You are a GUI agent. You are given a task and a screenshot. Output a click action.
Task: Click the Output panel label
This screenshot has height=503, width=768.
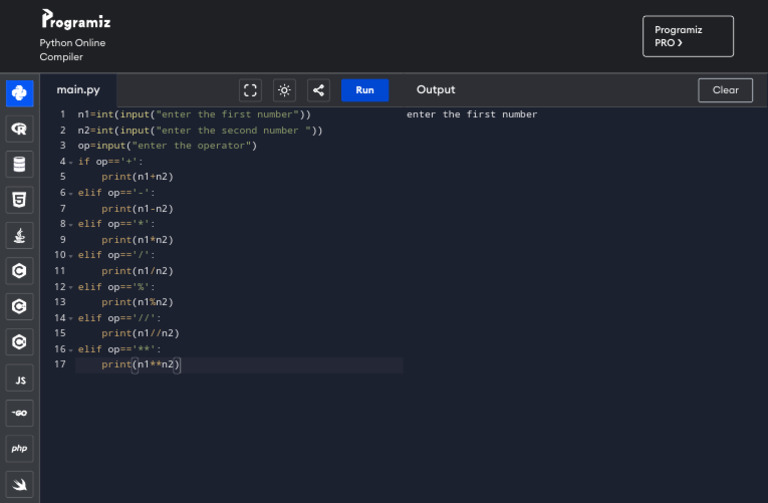tap(436, 90)
